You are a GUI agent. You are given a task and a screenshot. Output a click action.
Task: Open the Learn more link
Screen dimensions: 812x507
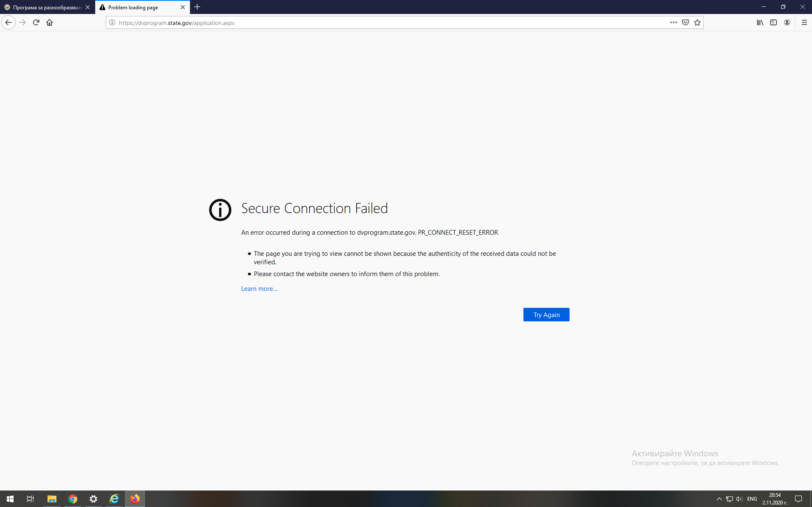tap(259, 289)
